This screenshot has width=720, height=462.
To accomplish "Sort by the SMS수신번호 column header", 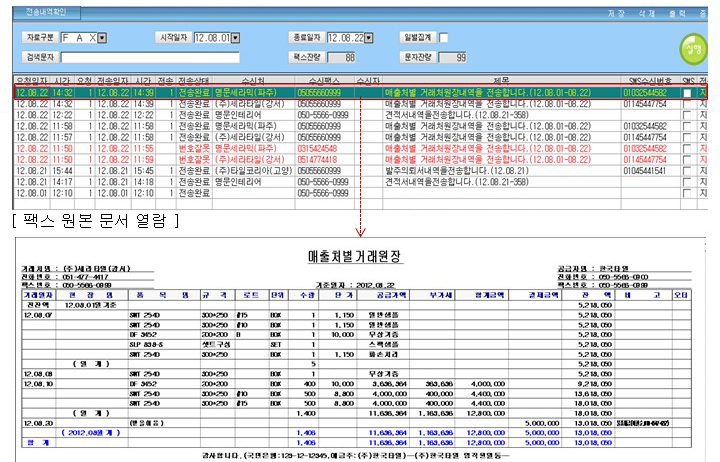I will (650, 81).
